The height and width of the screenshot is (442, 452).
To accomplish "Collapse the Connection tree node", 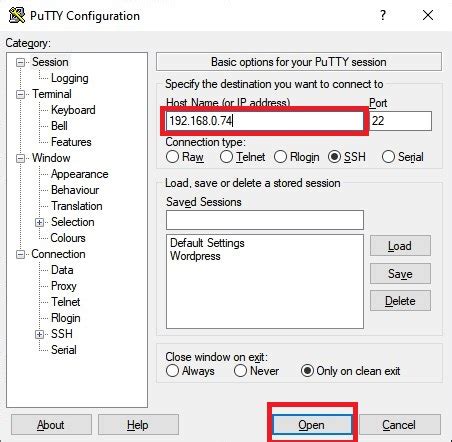I will point(21,254).
